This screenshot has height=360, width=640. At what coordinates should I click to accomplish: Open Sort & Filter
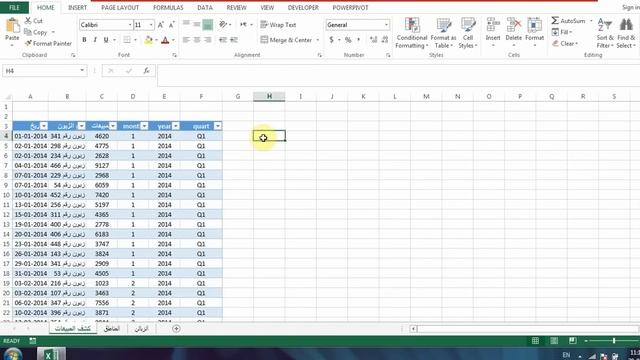click(x=604, y=33)
